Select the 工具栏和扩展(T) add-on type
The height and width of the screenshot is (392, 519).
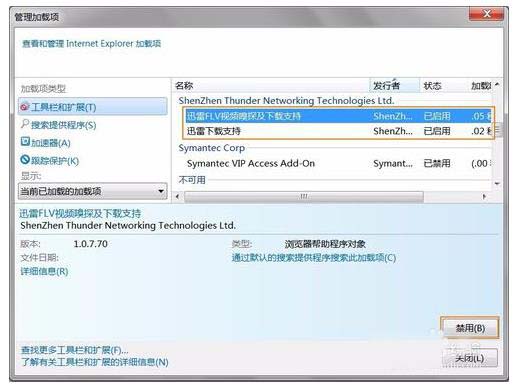tap(93, 107)
